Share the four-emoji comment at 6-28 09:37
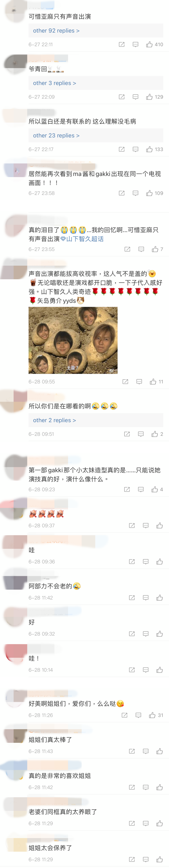The image size is (169, 868). 132,526
